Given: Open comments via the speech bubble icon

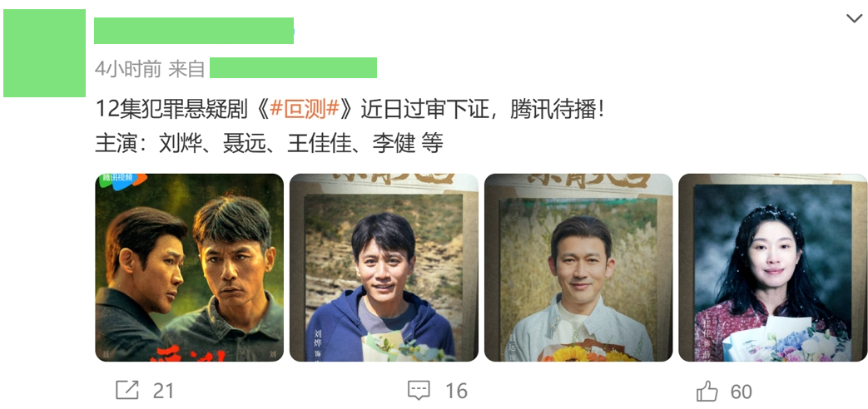Looking at the screenshot, I should [x=419, y=390].
